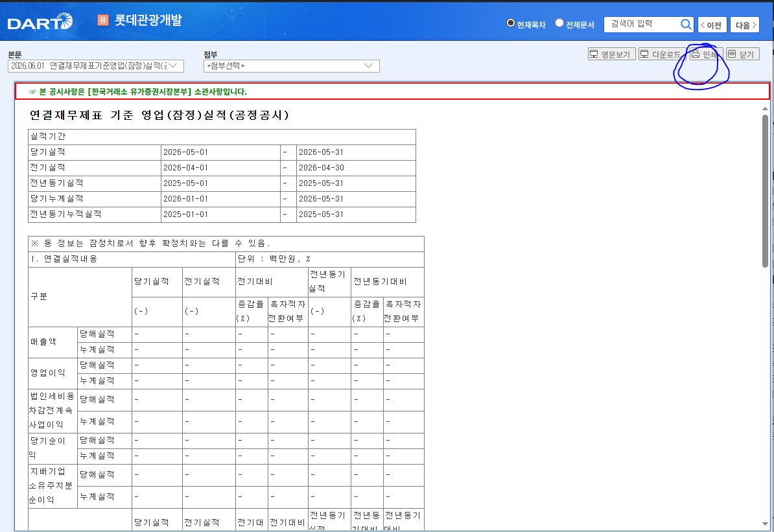Click the 구분 header cell
Image resolution: width=774 pixels, height=532 pixels.
pyautogui.click(x=80, y=297)
